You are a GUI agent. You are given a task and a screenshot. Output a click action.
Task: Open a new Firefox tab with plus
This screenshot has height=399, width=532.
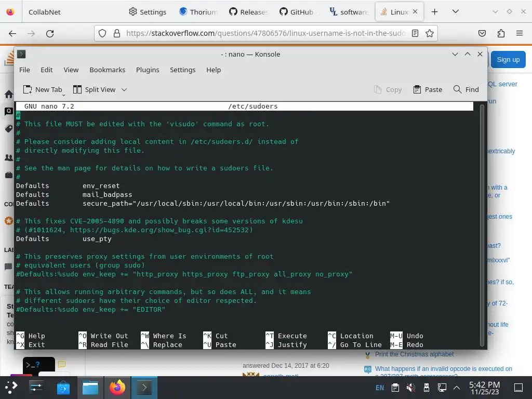[435, 12]
